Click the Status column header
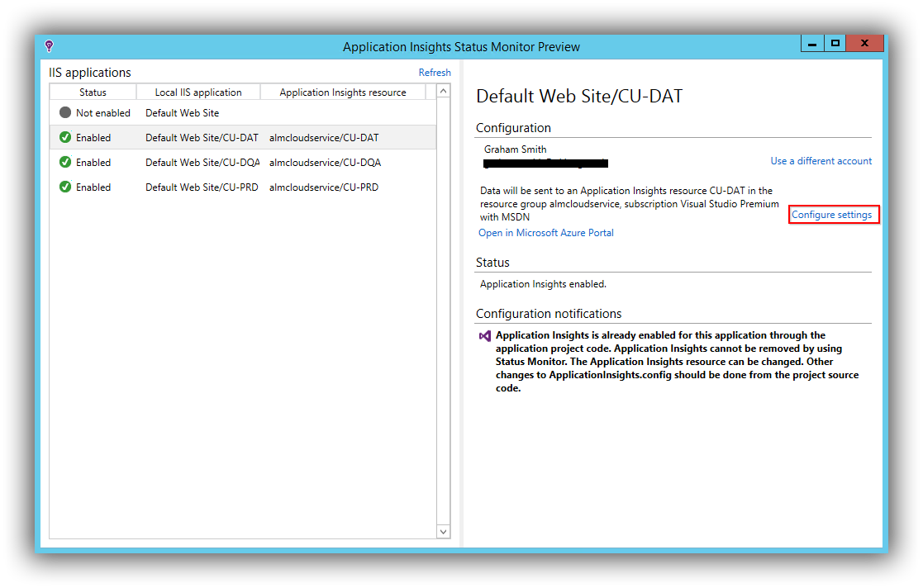 pos(93,92)
